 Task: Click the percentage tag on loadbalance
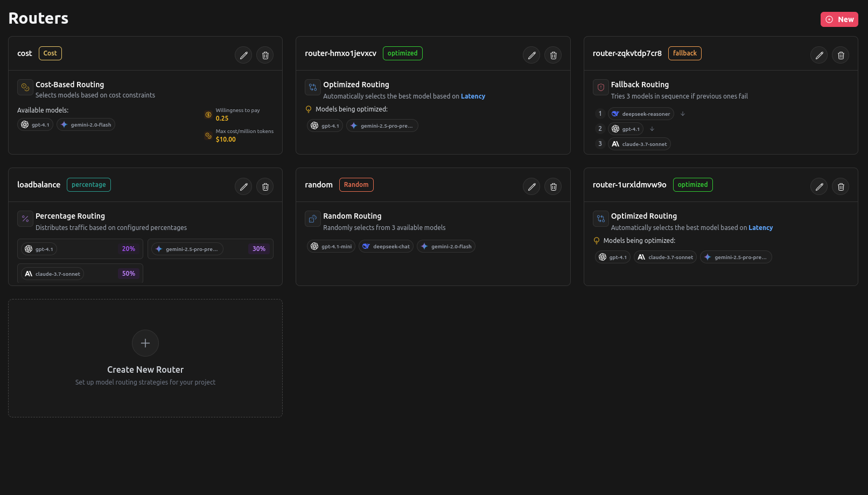point(89,185)
